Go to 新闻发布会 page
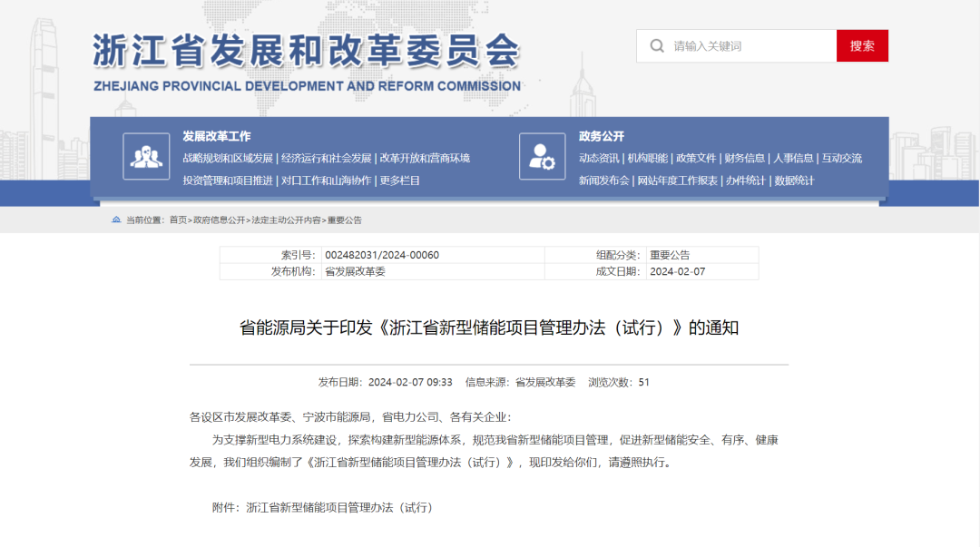The image size is (980, 547). [x=603, y=181]
